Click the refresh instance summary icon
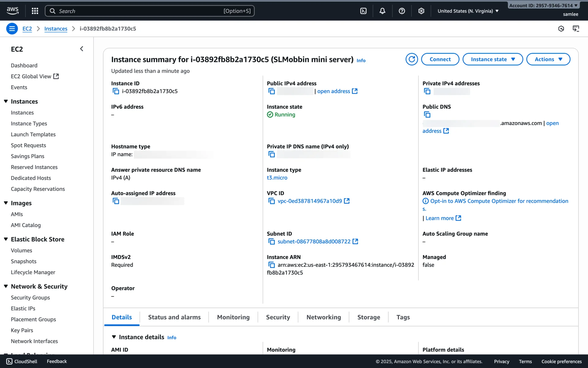This screenshot has height=368, width=588. pos(412,59)
